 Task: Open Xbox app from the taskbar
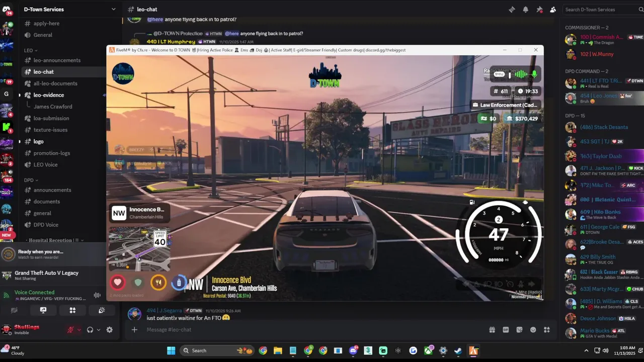click(x=428, y=350)
